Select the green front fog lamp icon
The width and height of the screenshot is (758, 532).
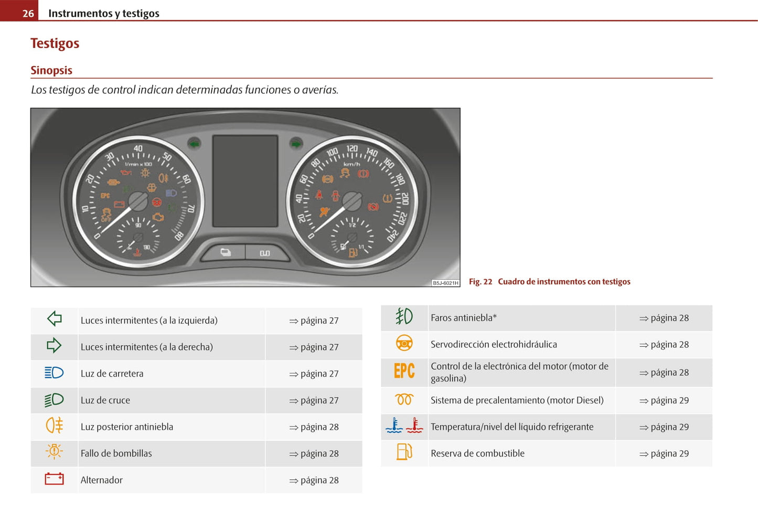click(404, 316)
